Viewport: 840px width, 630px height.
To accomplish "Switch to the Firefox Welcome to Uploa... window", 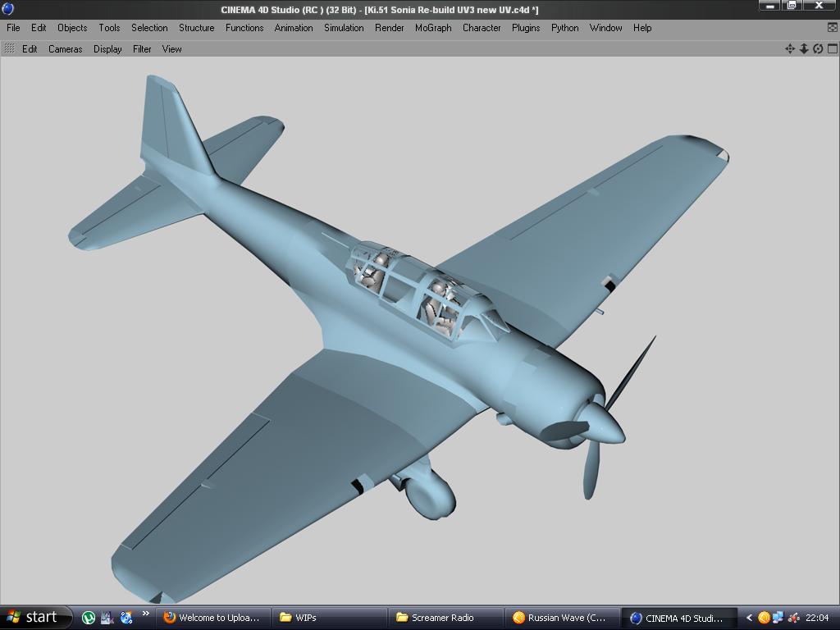I will tap(212, 618).
